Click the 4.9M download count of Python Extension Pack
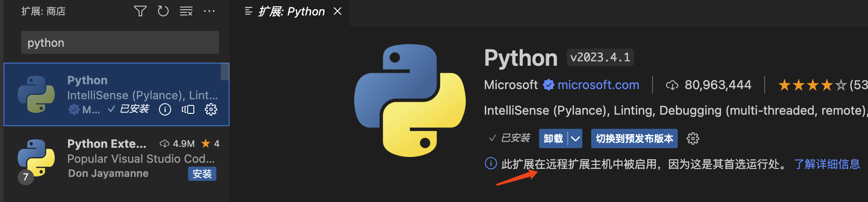Viewport: 868px width, 202px height. coord(177,143)
